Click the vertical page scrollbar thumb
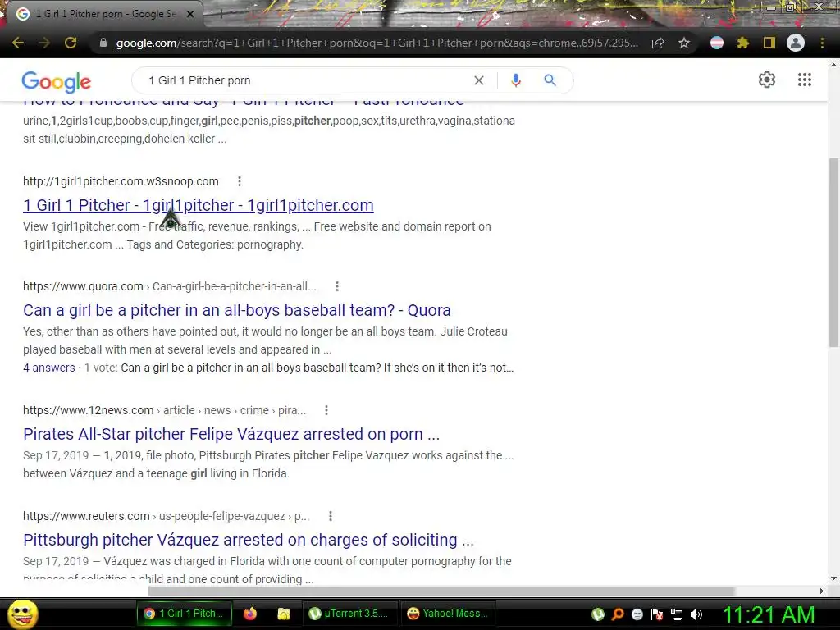840x630 pixels. (x=833, y=252)
